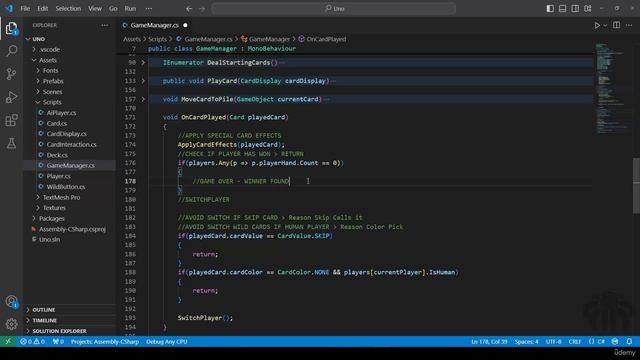Image resolution: width=640 pixels, height=360 pixels.
Task: Open the Run menu
Action: pos(130,8)
